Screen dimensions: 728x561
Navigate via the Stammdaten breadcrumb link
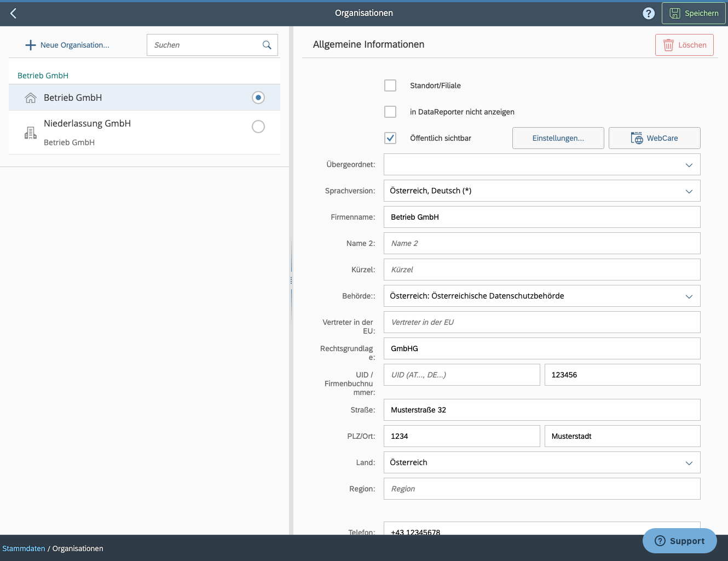pyautogui.click(x=24, y=548)
